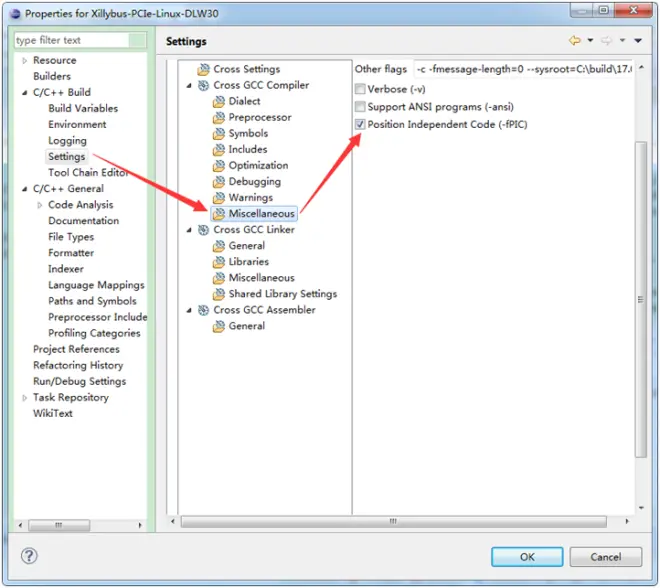Collapse the C/C++ General node
660x588 pixels.
click(x=24, y=189)
